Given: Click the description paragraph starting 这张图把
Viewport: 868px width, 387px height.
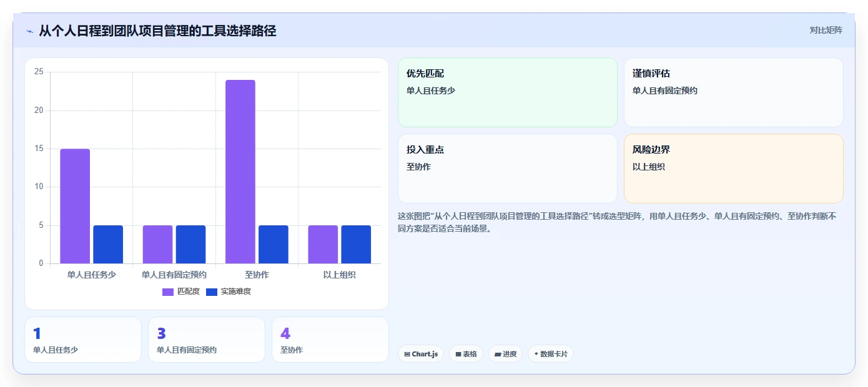Looking at the screenshot, I should (617, 222).
